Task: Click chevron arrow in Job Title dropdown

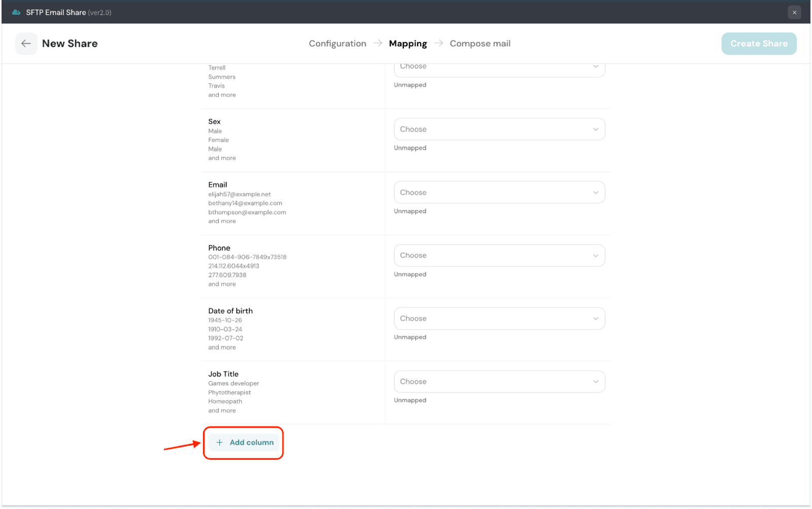Action: (595, 382)
